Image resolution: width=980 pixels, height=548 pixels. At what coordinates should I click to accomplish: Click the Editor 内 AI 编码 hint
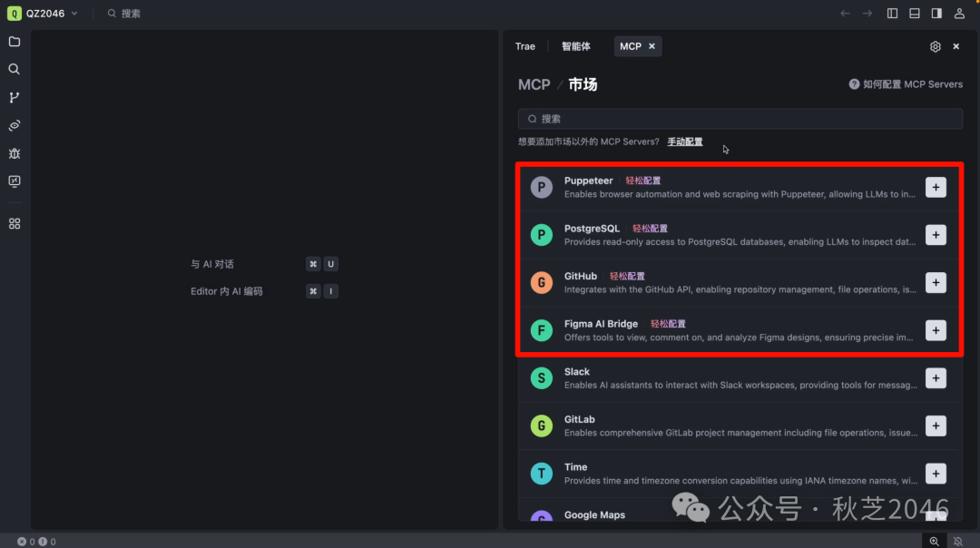226,291
